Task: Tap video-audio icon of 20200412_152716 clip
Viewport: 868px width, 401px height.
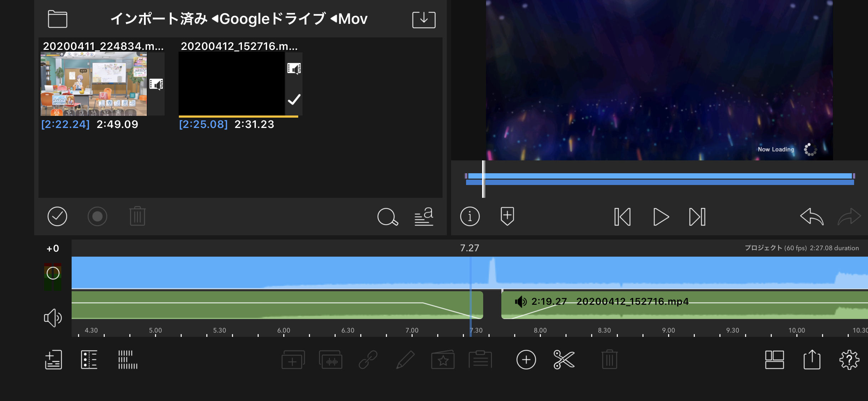Action: coord(294,68)
